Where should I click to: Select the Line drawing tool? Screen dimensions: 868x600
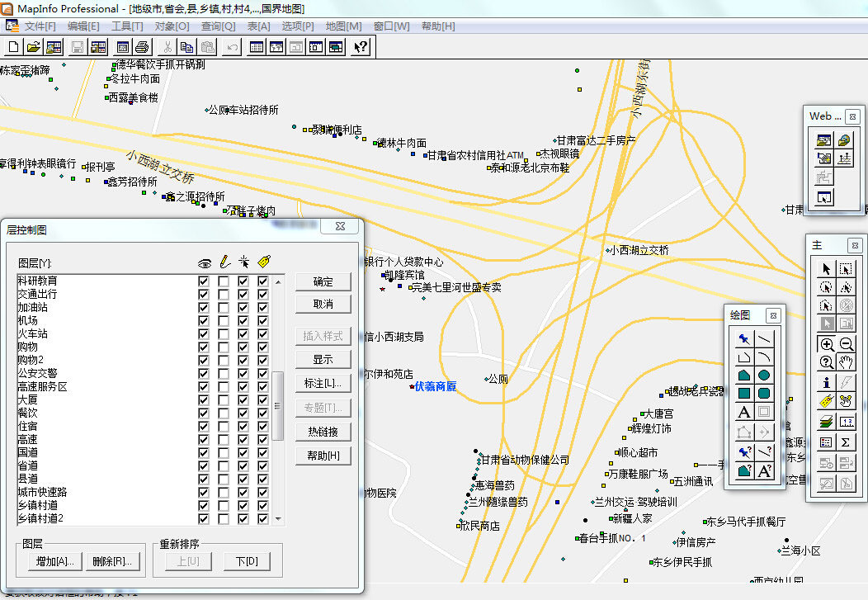764,338
